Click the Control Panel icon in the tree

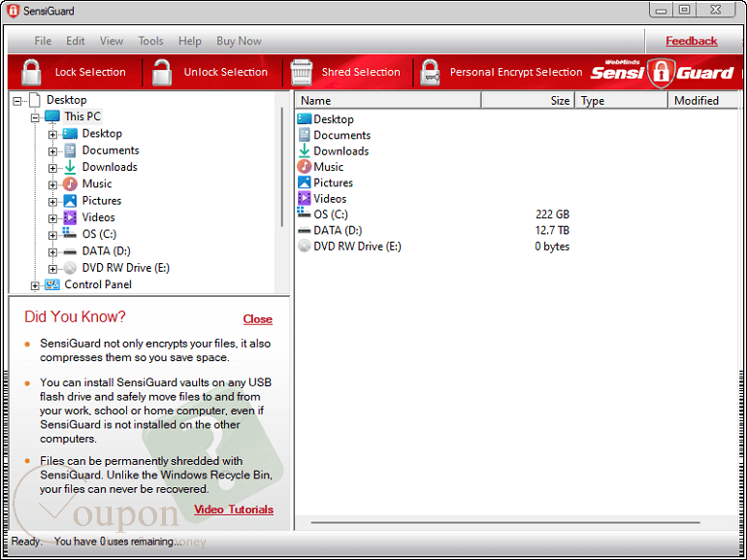[x=52, y=284]
